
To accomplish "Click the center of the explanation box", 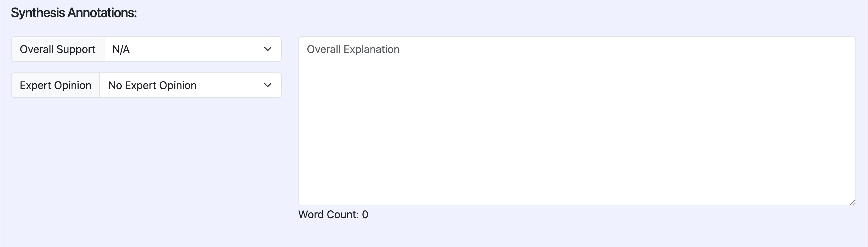I will pos(577,121).
